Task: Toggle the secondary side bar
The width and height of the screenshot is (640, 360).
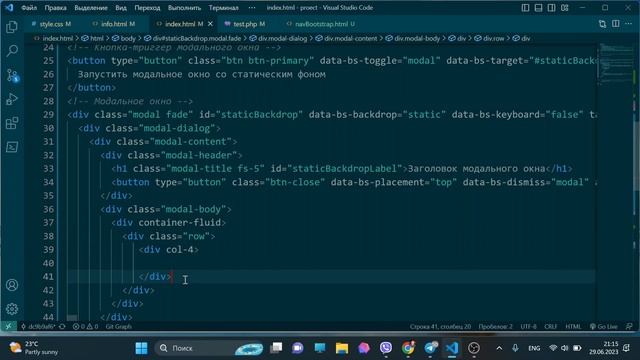Action: 551,8
